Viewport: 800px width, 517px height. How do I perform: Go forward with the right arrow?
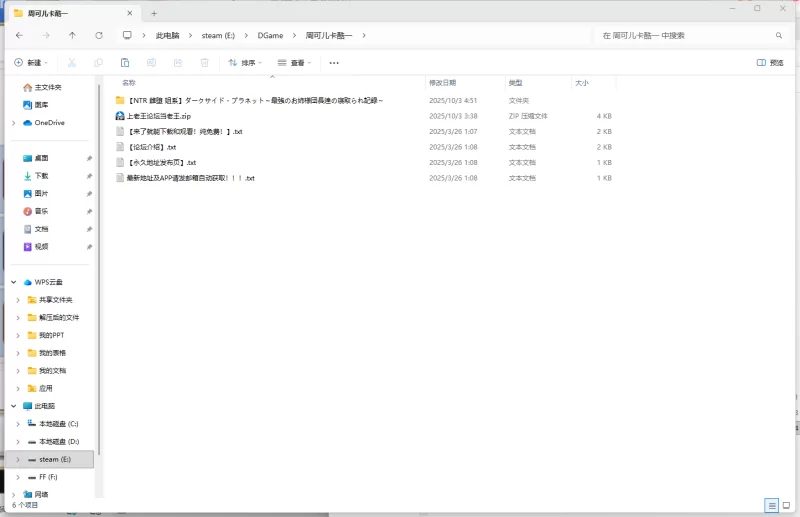coord(46,35)
